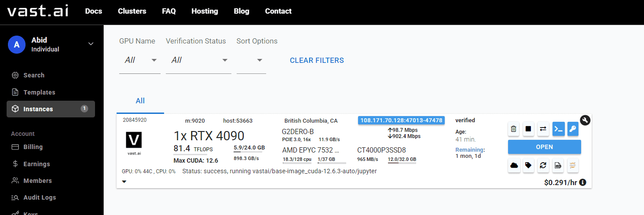
Task: Click the Remaining label
Action: pyautogui.click(x=470, y=149)
